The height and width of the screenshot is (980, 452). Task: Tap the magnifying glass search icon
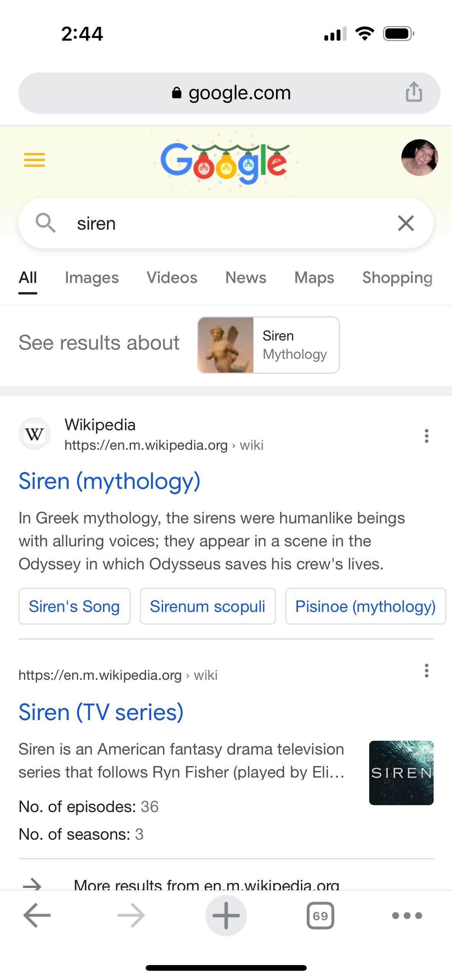(46, 223)
